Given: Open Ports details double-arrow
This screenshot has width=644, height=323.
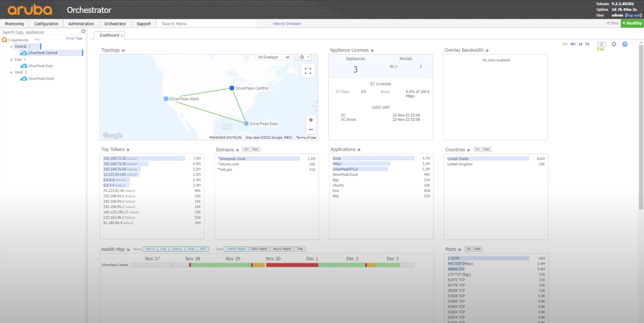Looking at the screenshot, I should click(459, 250).
